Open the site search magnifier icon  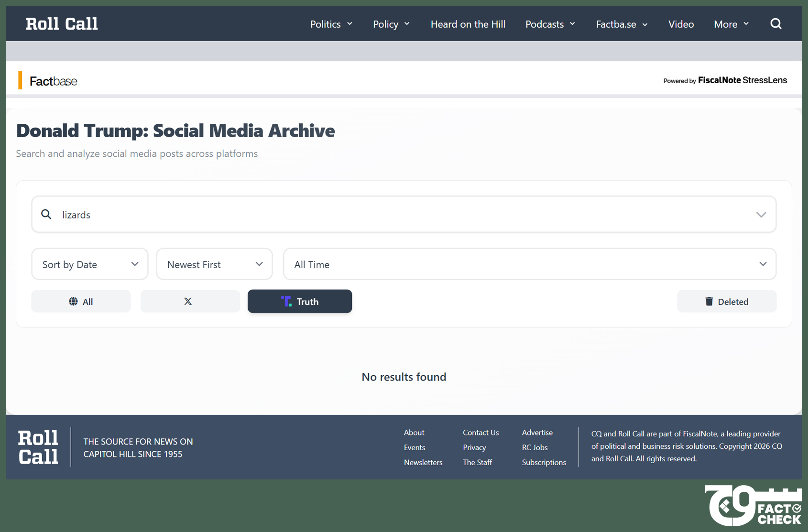click(775, 24)
